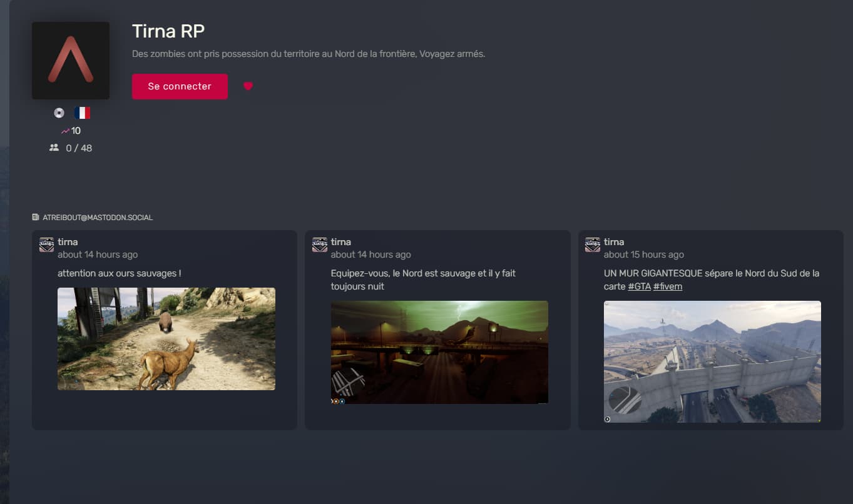Image resolution: width=853 pixels, height=504 pixels.
Task: Click the GTA V game disc icon
Action: [59, 112]
